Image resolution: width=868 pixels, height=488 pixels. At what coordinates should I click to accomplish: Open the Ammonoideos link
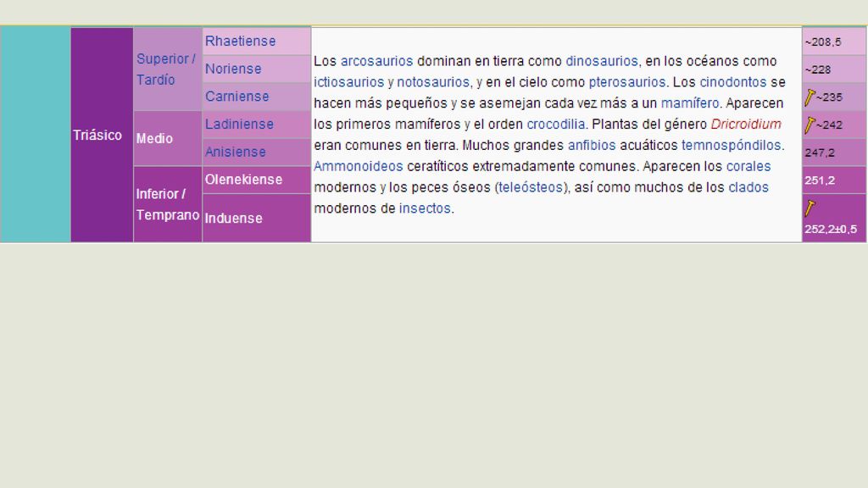coord(359,166)
